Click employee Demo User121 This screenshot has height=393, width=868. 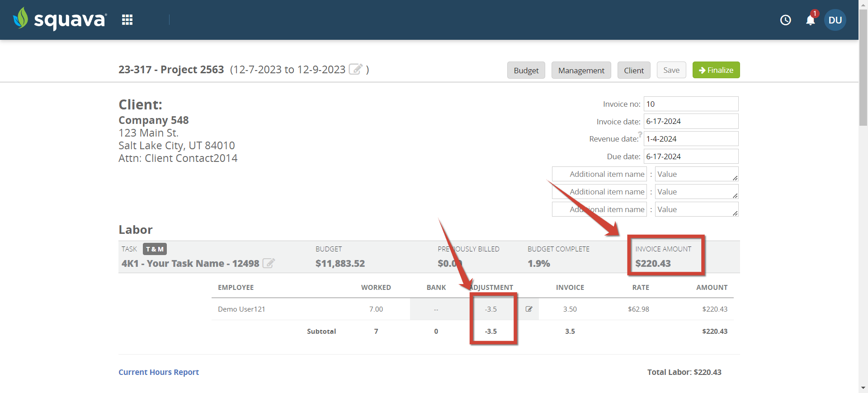point(241,309)
